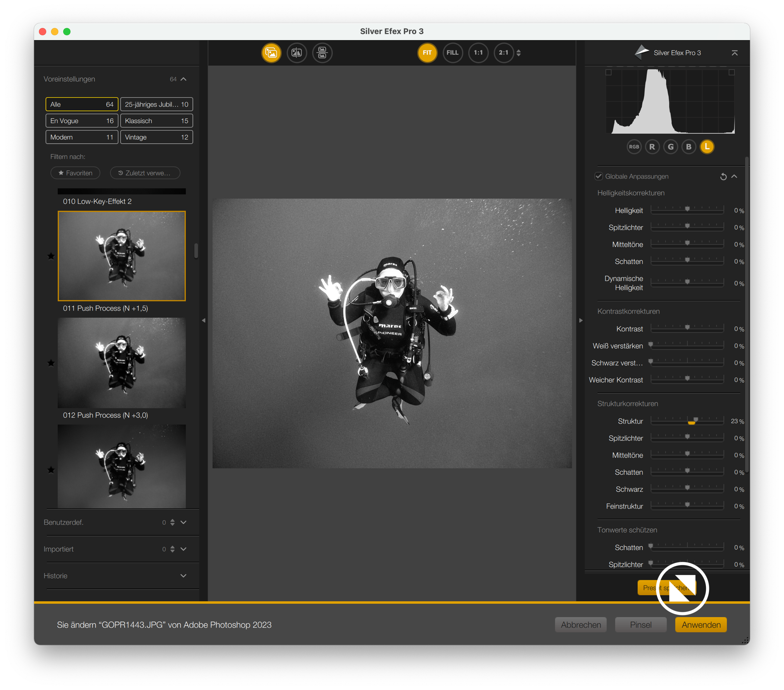Click the Struktur slider track

click(x=687, y=421)
